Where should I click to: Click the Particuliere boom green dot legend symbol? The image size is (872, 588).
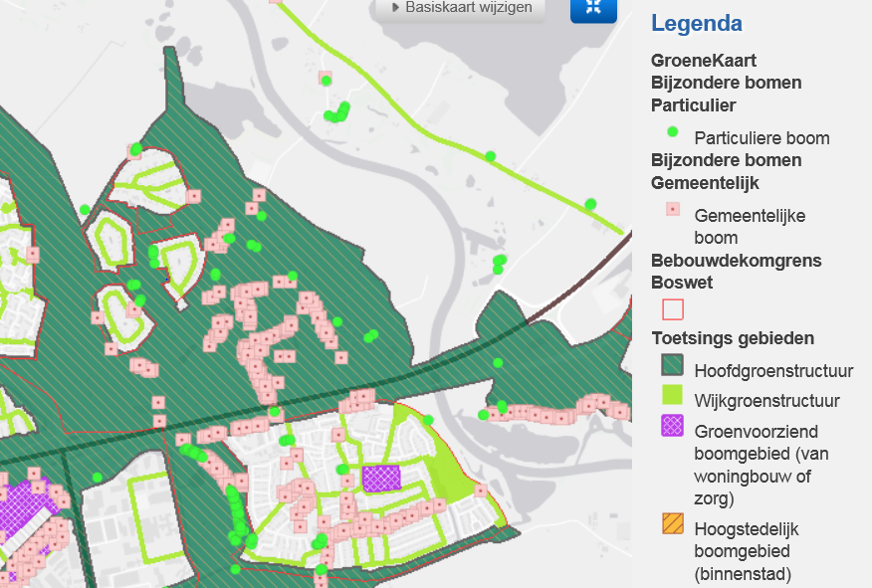pyautogui.click(x=672, y=131)
